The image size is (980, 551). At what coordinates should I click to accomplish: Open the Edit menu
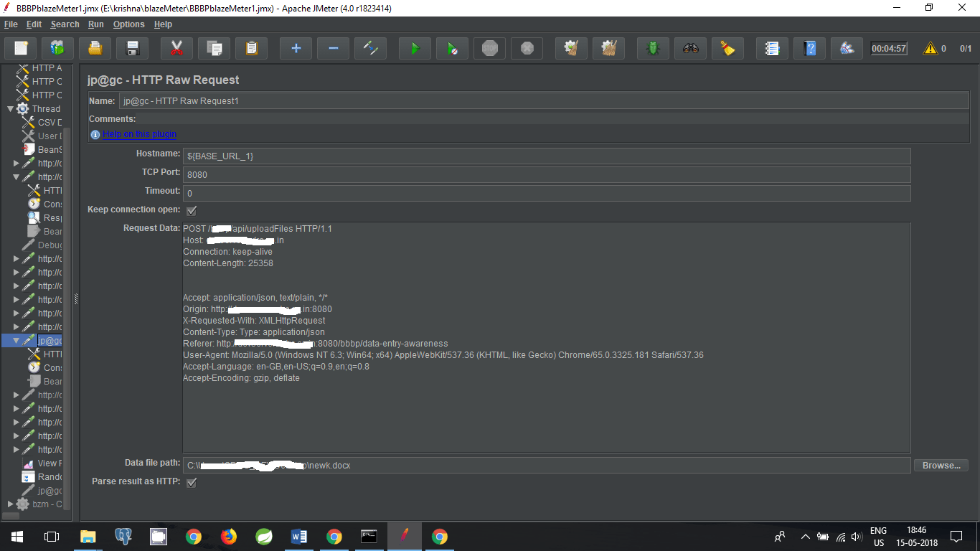click(x=34, y=24)
